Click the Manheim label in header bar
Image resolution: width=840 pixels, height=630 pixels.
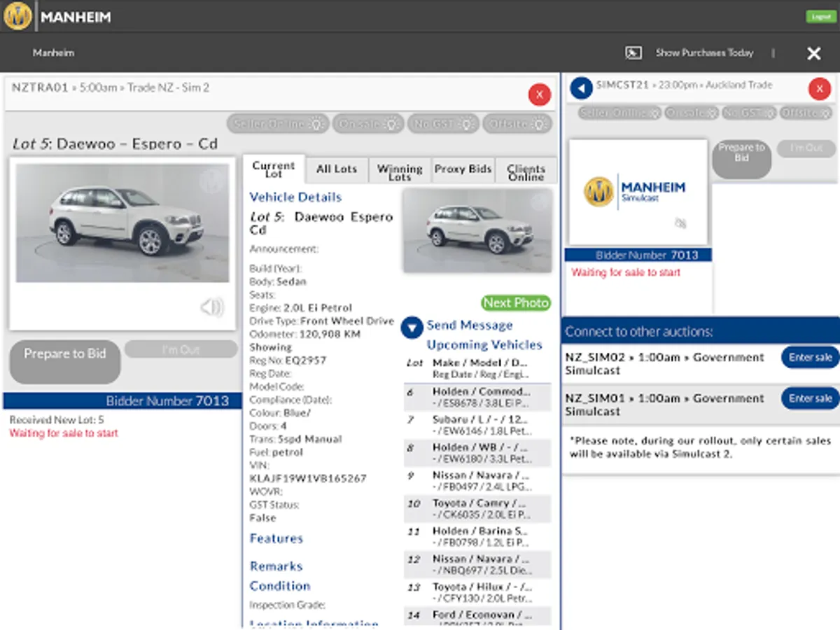click(x=53, y=52)
